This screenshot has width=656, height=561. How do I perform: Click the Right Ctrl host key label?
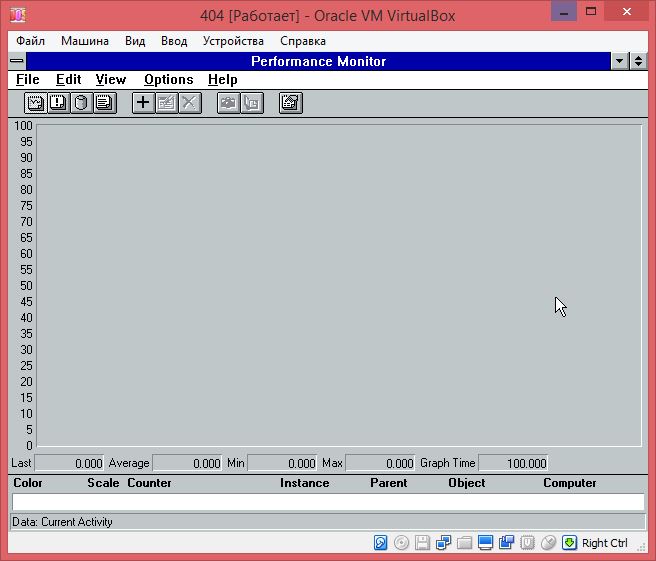[605, 543]
